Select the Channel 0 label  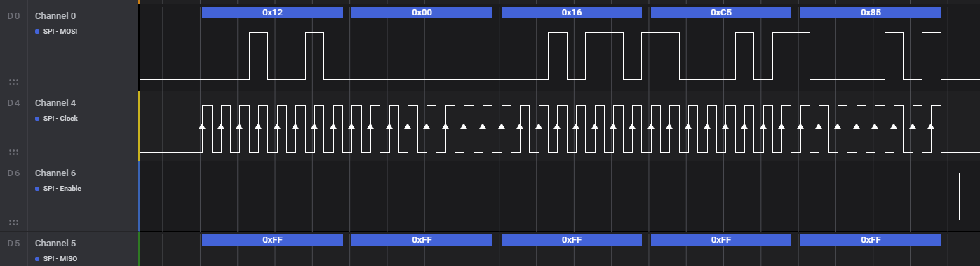(55, 16)
